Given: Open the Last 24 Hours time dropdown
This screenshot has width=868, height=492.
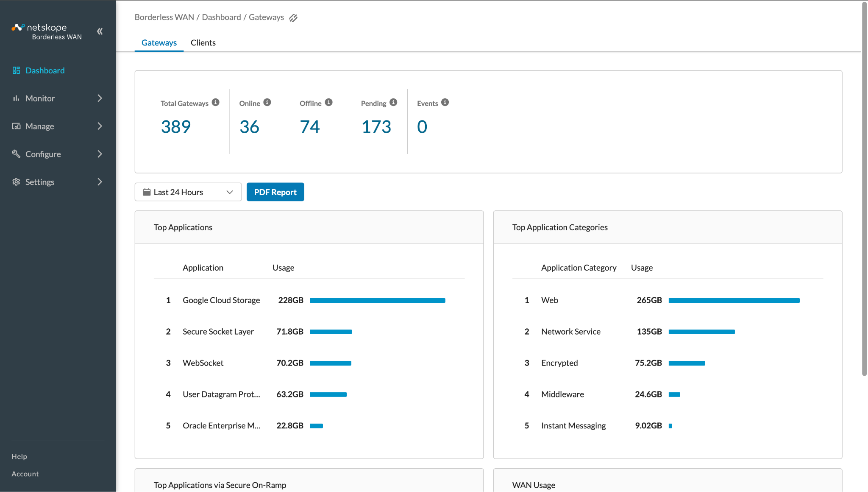Looking at the screenshot, I should click(188, 192).
